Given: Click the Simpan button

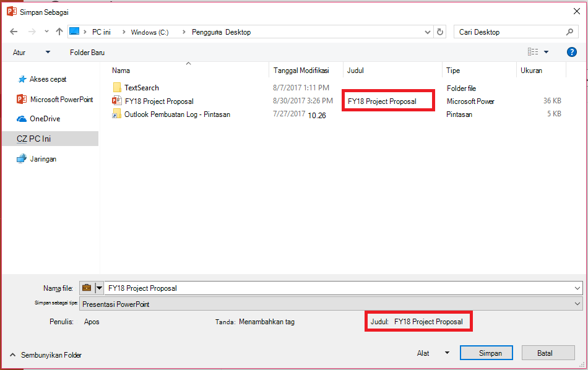Looking at the screenshot, I should (x=486, y=353).
